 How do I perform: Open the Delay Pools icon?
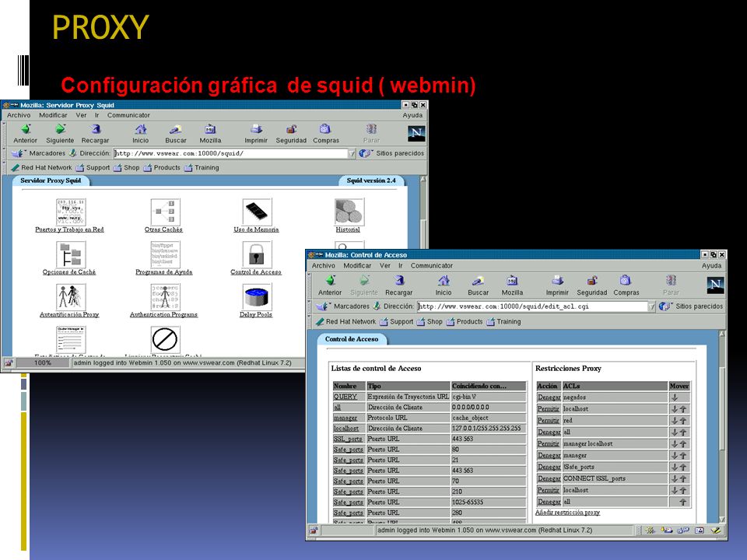coord(257,297)
